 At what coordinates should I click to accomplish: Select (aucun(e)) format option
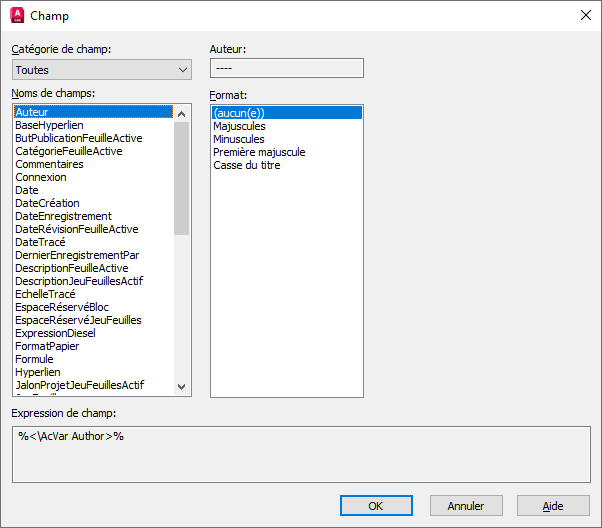[287, 113]
